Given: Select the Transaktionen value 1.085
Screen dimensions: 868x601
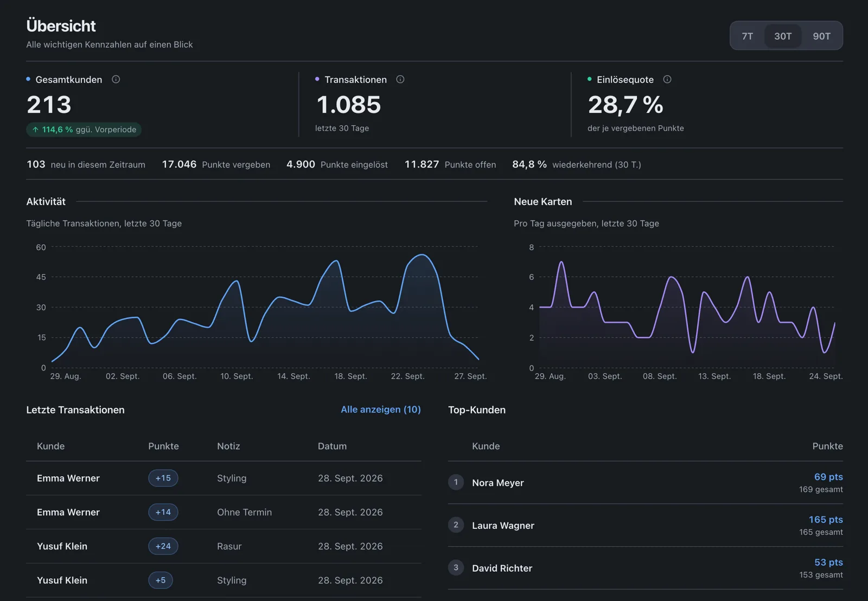Looking at the screenshot, I should 348,105.
